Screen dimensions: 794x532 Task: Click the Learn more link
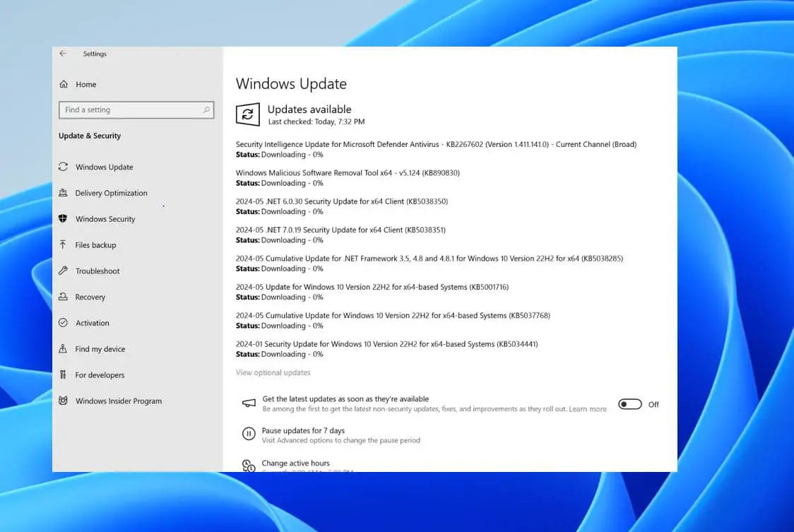(588, 409)
